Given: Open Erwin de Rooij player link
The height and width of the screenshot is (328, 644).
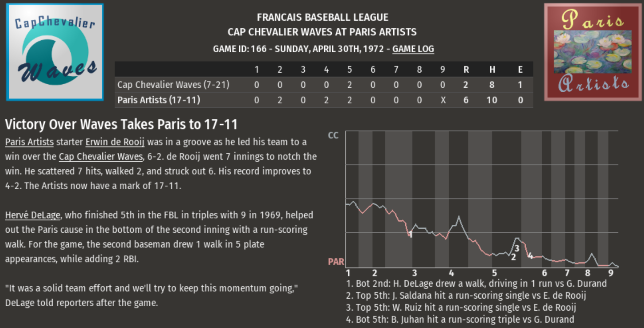Looking at the screenshot, I should click(x=115, y=142).
